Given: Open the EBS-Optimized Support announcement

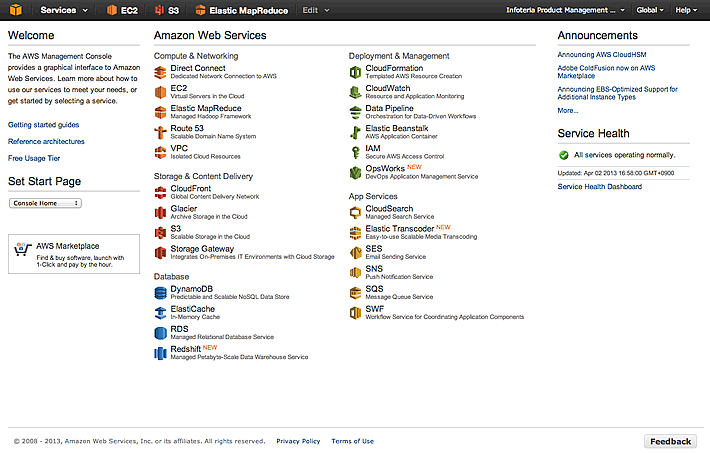Looking at the screenshot, I should tap(617, 93).
